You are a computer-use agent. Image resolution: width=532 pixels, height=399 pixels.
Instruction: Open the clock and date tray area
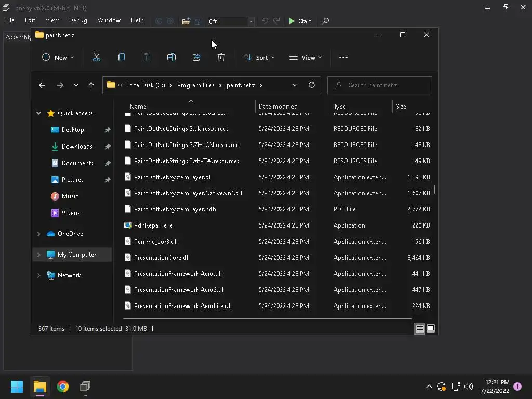(495, 387)
